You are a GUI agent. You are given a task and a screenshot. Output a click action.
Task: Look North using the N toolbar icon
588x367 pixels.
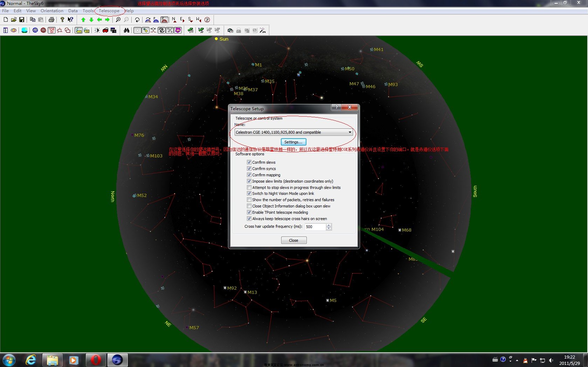click(174, 20)
